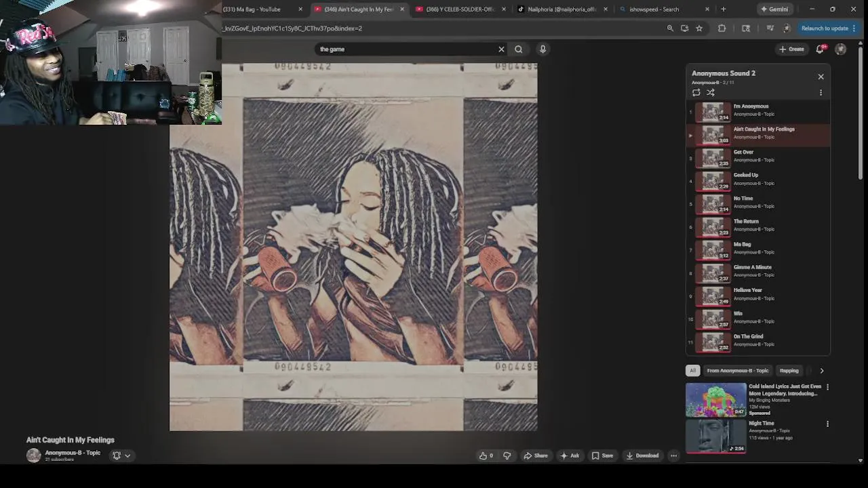Play Get Over from the playlist
The height and width of the screenshot is (488, 868).
(x=758, y=157)
